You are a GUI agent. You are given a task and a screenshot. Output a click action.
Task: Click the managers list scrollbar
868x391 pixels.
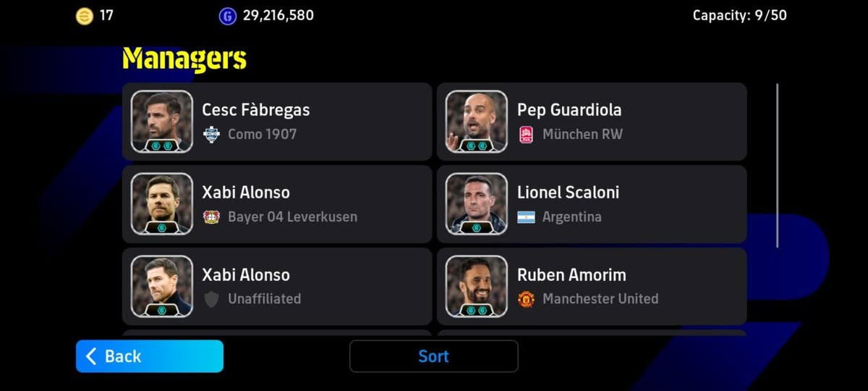click(778, 166)
